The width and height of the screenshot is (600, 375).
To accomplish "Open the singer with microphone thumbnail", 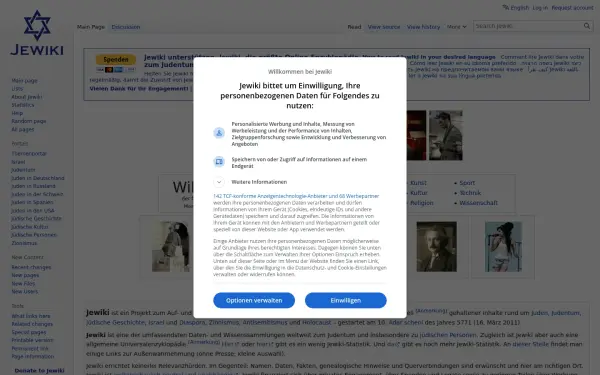I will click(504, 247).
